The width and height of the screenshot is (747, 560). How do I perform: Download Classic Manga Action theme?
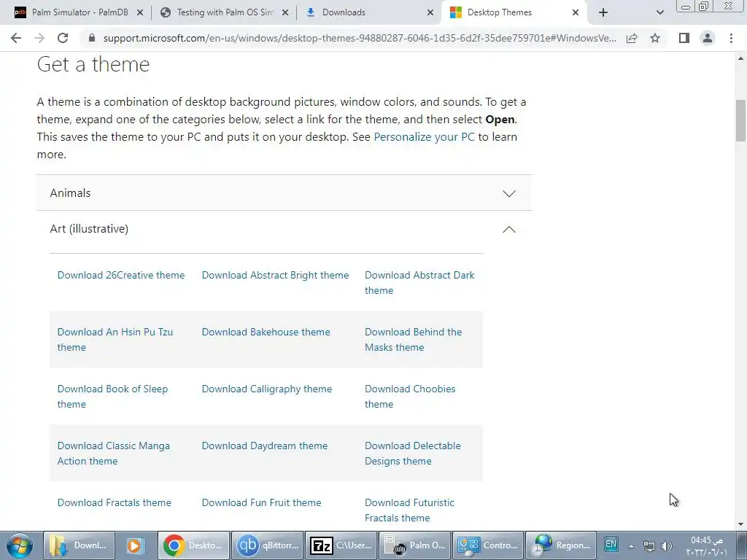(113, 454)
